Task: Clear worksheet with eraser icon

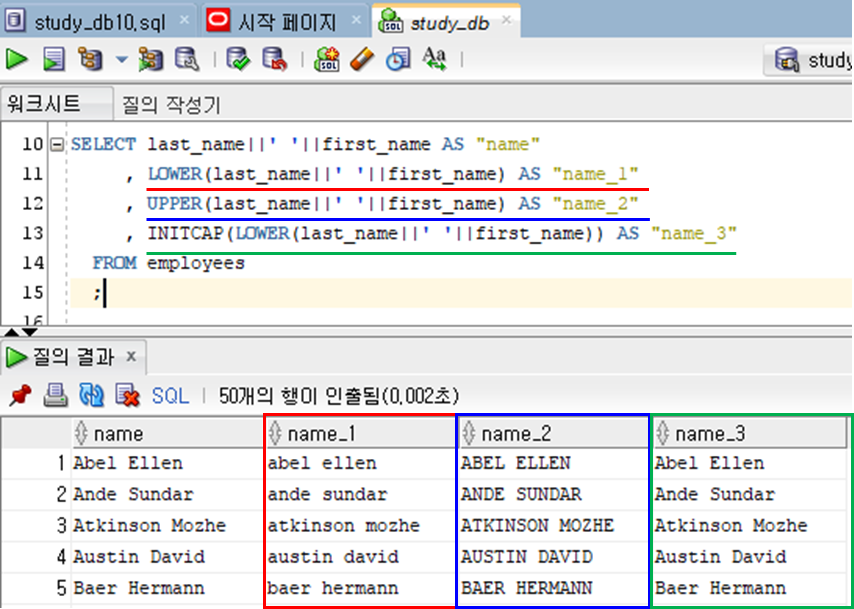Action: point(362,59)
